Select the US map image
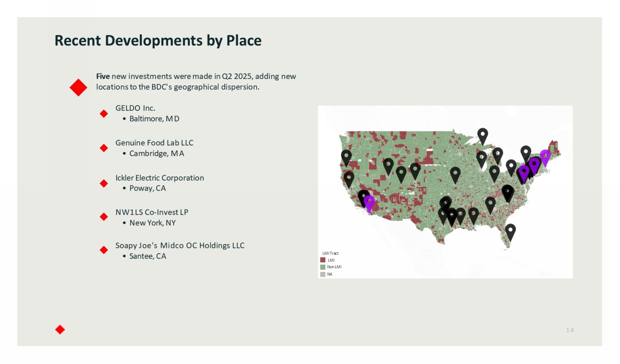 coord(445,192)
